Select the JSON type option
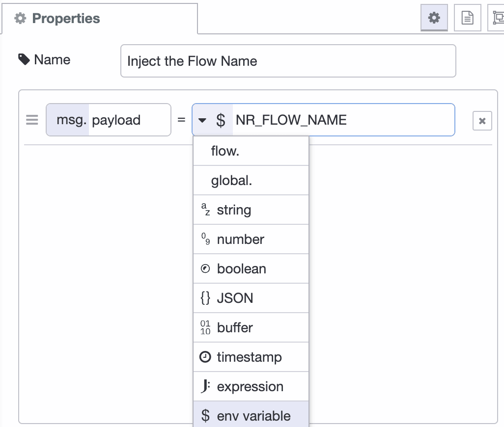Screen dimensions: 504x427 point(251,298)
